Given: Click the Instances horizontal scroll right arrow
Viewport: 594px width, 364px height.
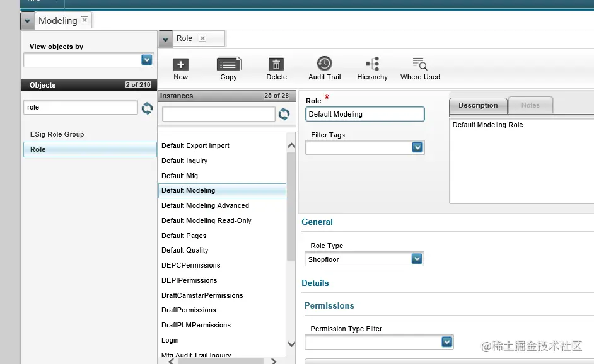Looking at the screenshot, I should tap(274, 361).
